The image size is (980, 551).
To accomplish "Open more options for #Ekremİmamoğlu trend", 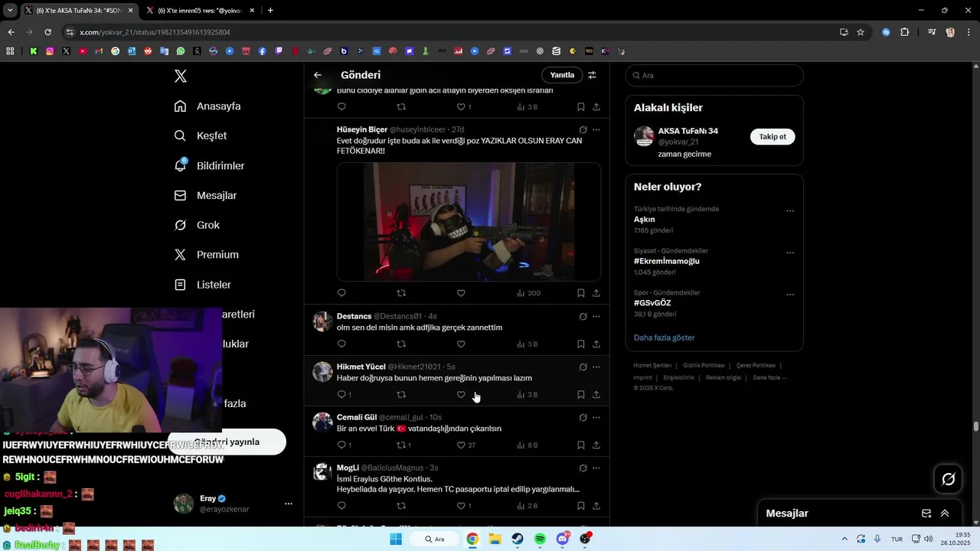I will click(x=790, y=253).
